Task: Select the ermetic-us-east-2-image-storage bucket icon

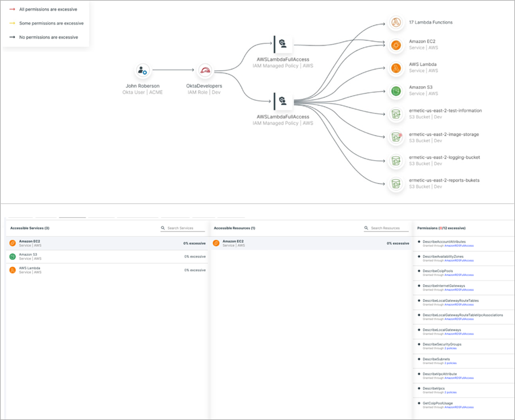Action: click(x=396, y=137)
